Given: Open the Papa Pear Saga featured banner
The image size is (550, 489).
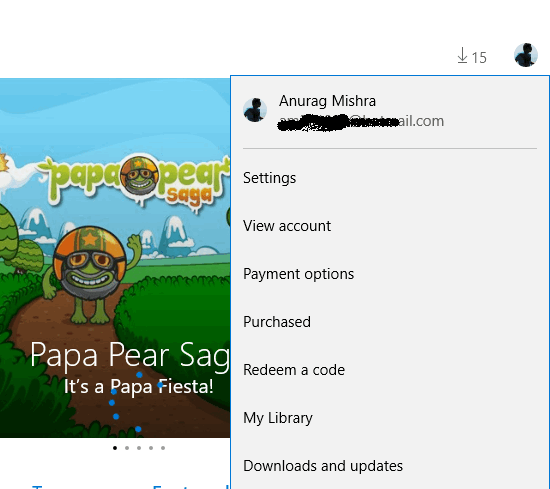Looking at the screenshot, I should 115,258.
